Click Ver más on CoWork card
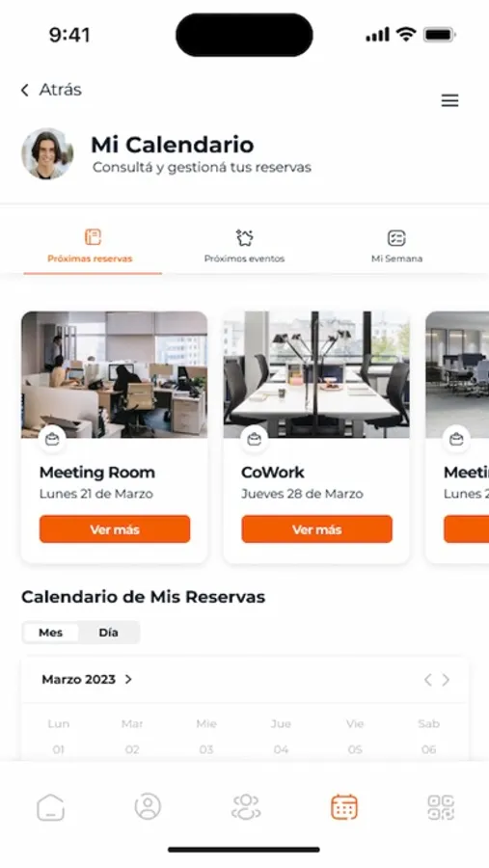 click(316, 529)
